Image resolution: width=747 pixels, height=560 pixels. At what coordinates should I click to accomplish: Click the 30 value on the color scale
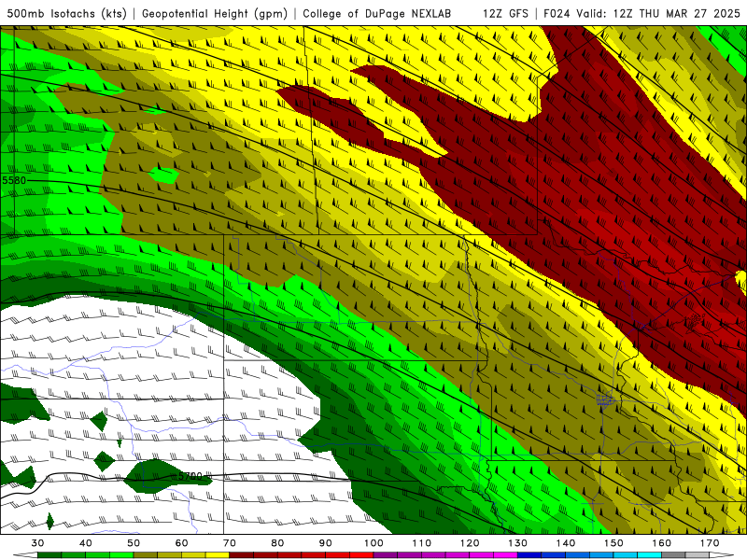(x=37, y=543)
